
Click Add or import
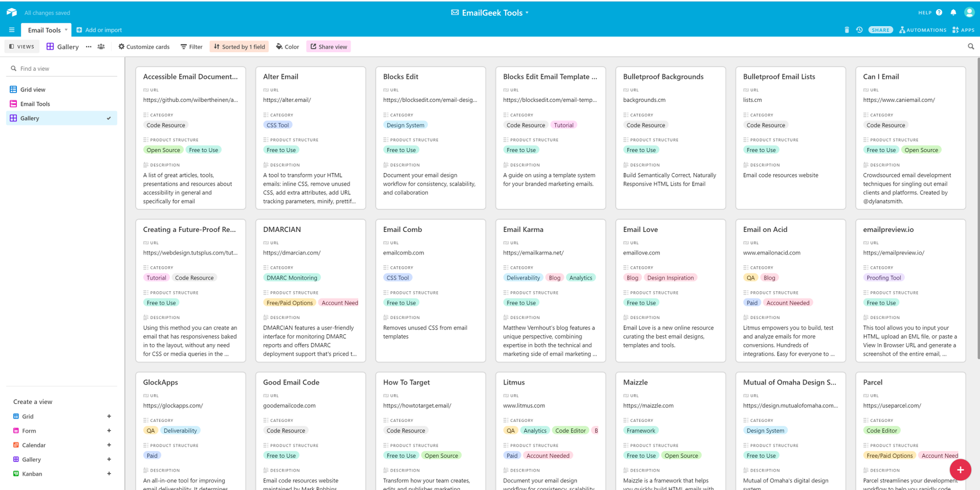(x=99, y=30)
